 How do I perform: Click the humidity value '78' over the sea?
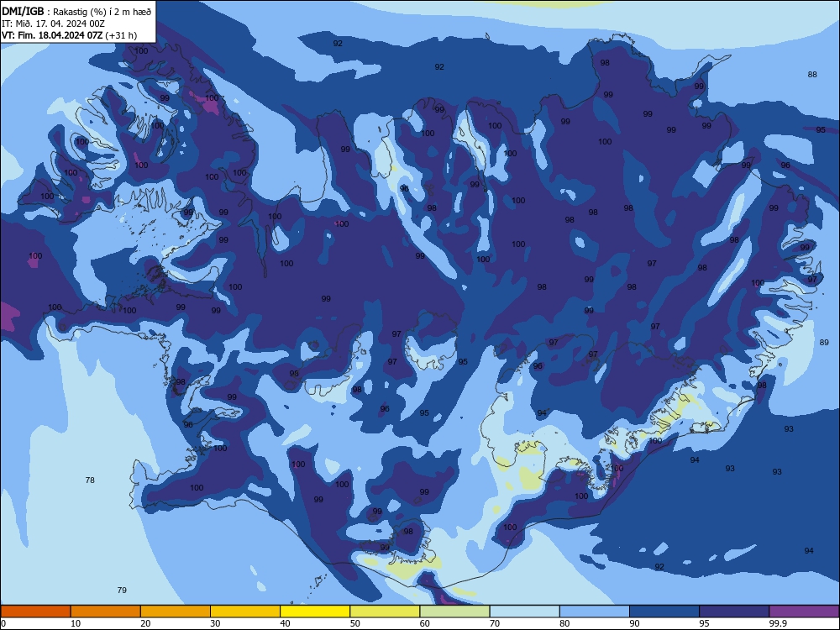point(90,480)
